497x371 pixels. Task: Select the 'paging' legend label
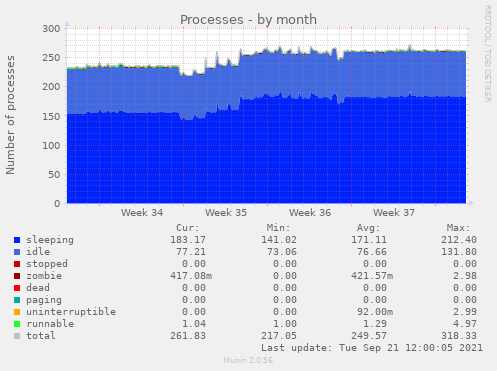click(44, 300)
